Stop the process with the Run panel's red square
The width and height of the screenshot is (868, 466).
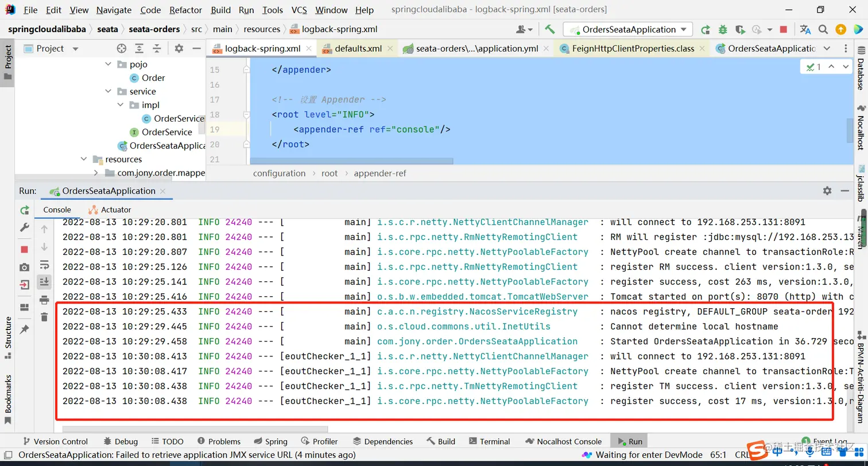tap(24, 249)
